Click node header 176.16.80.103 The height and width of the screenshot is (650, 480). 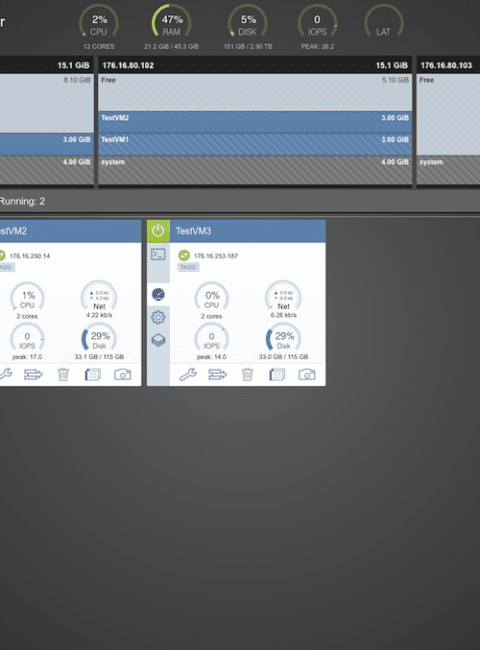click(x=448, y=65)
